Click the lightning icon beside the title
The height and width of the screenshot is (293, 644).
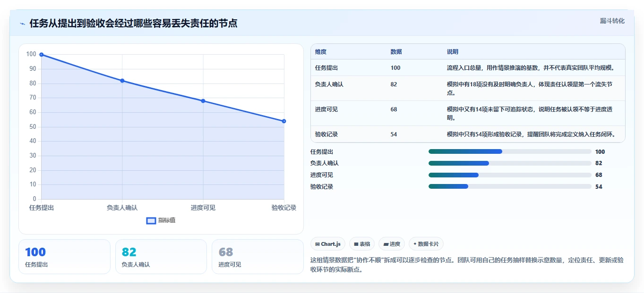pos(22,24)
